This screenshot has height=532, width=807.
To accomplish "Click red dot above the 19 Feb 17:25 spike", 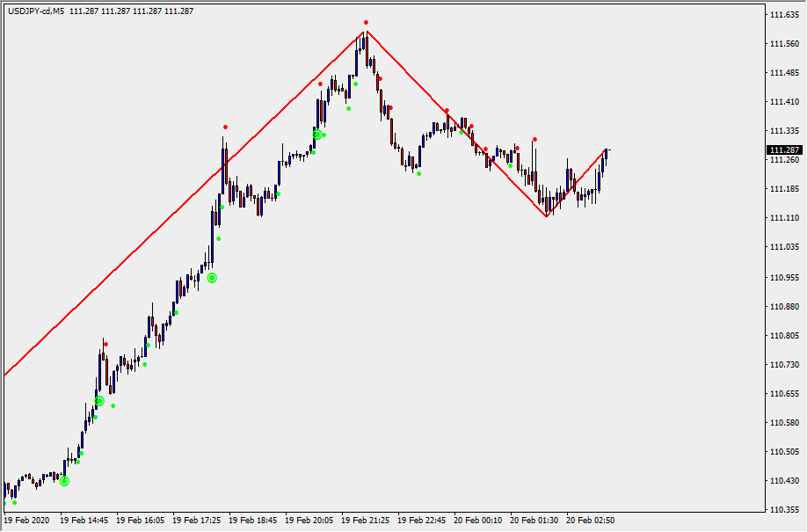I will pos(225,128).
